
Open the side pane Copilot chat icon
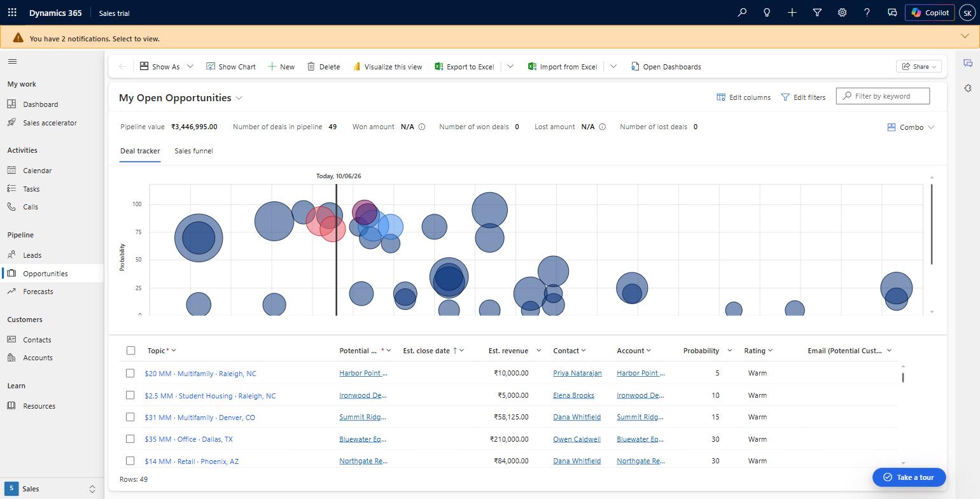(968, 63)
